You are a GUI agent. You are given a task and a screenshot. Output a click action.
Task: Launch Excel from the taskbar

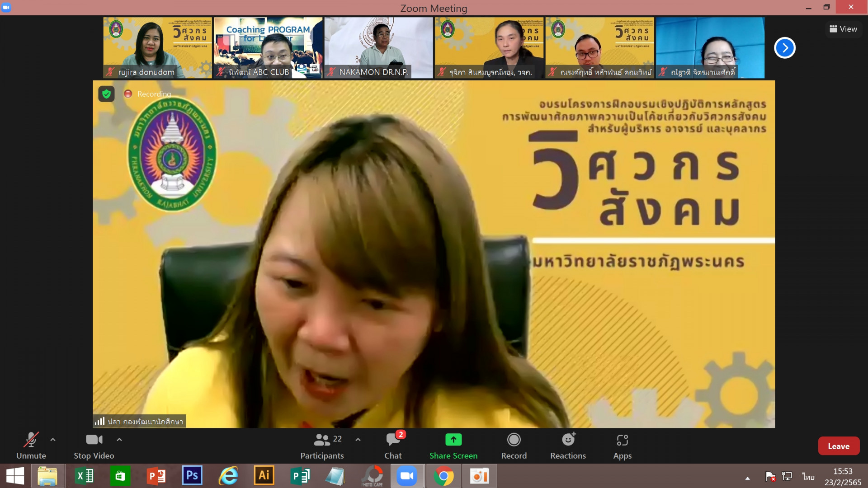click(84, 476)
